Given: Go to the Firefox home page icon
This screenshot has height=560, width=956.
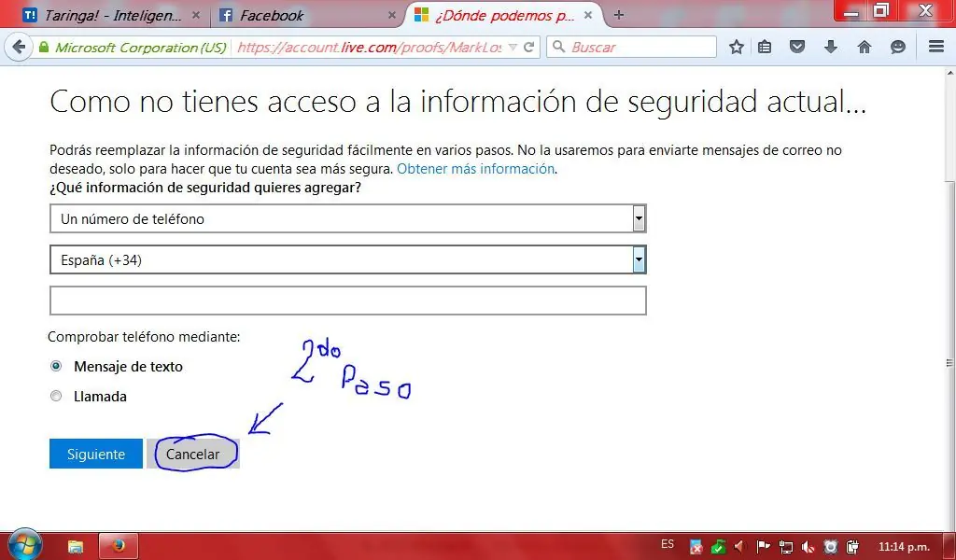Looking at the screenshot, I should point(865,47).
